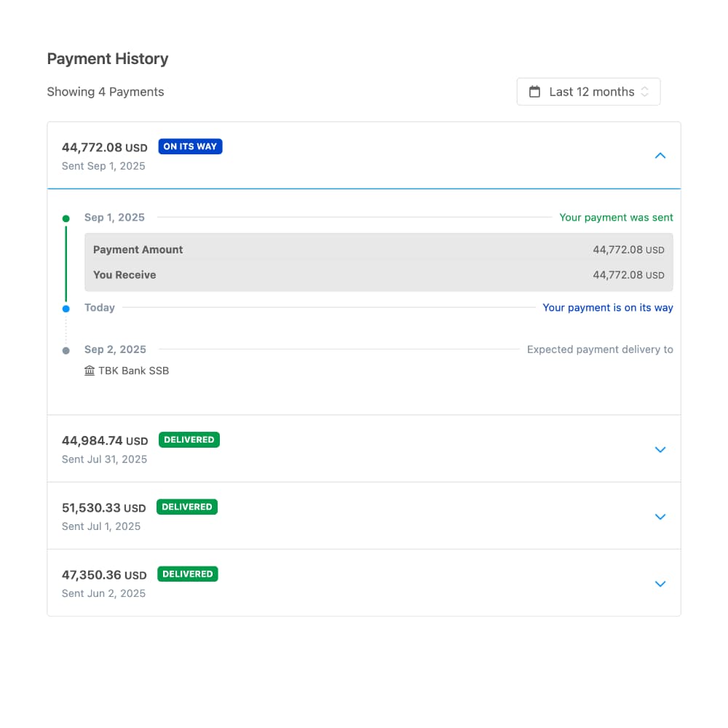Click the 44,984.74 USD amount heading
728x728 pixels.
tap(105, 440)
